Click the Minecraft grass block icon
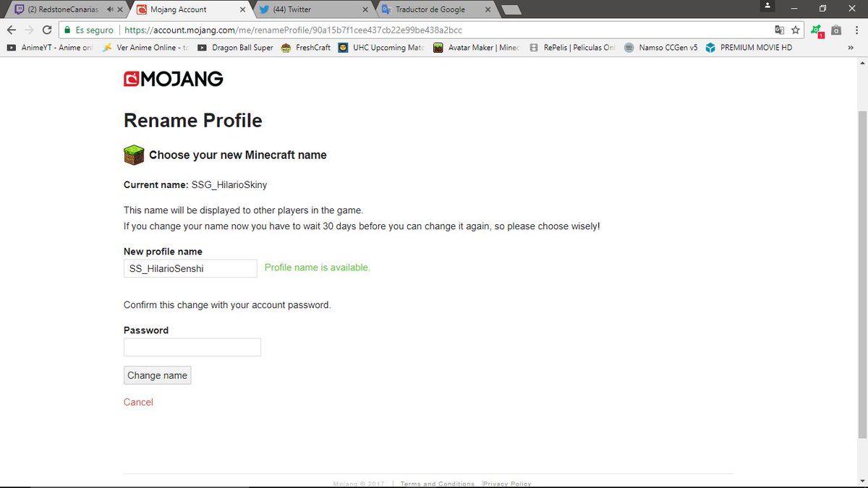 click(134, 155)
